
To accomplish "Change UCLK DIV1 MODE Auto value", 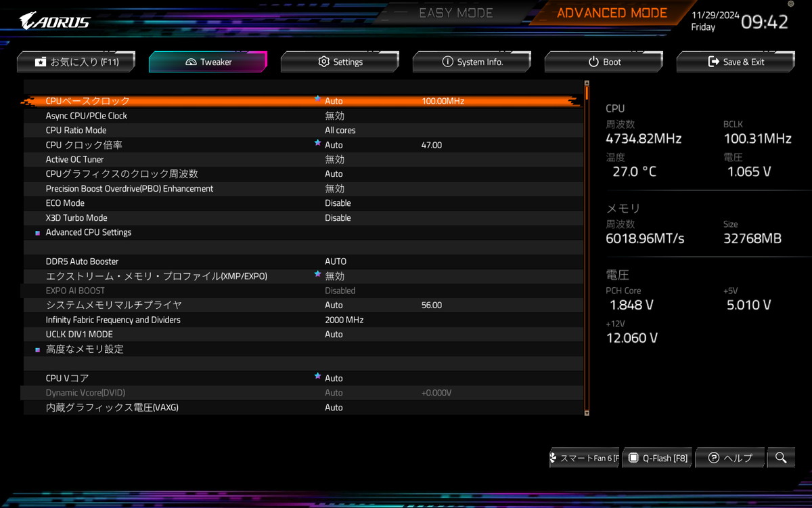I will pyautogui.click(x=334, y=335).
